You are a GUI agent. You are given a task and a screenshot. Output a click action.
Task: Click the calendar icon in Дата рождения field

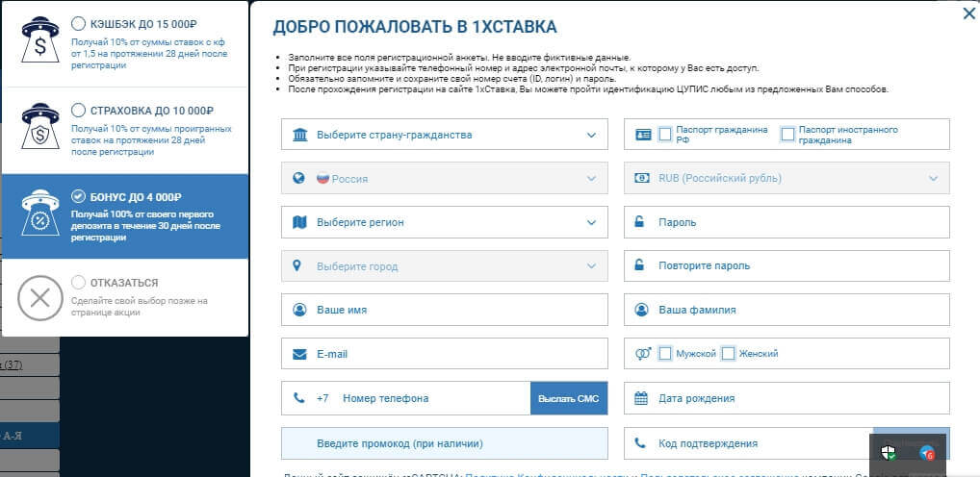[641, 398]
